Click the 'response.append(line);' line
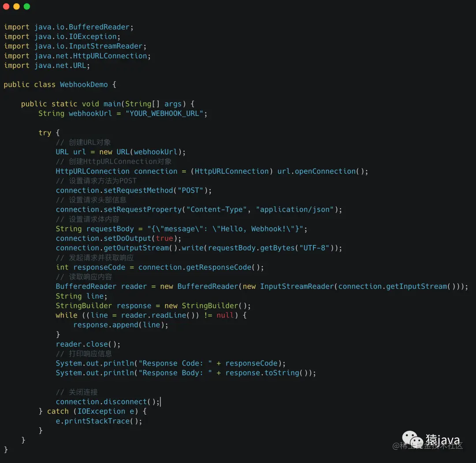This screenshot has width=476, height=463. tap(120, 325)
